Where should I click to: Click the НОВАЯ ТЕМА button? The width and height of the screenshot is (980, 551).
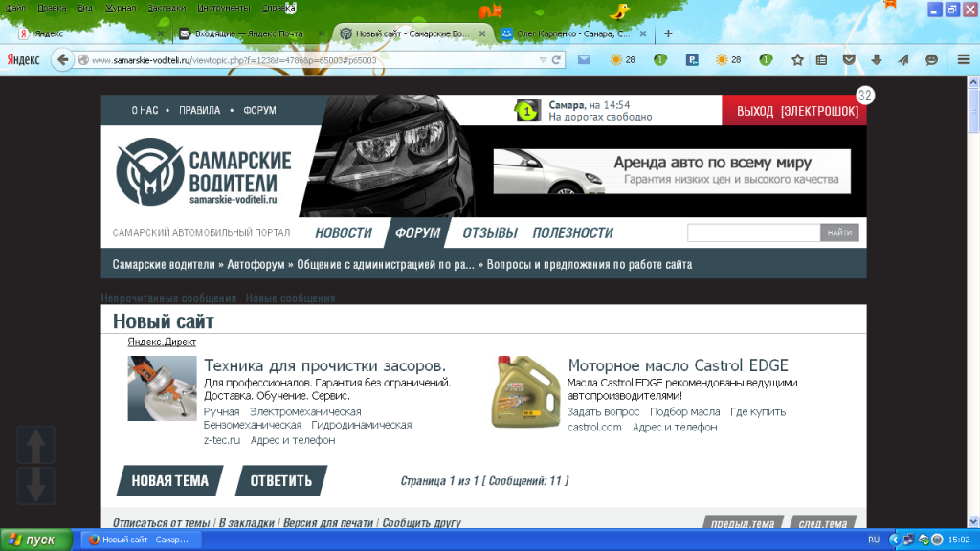click(170, 481)
